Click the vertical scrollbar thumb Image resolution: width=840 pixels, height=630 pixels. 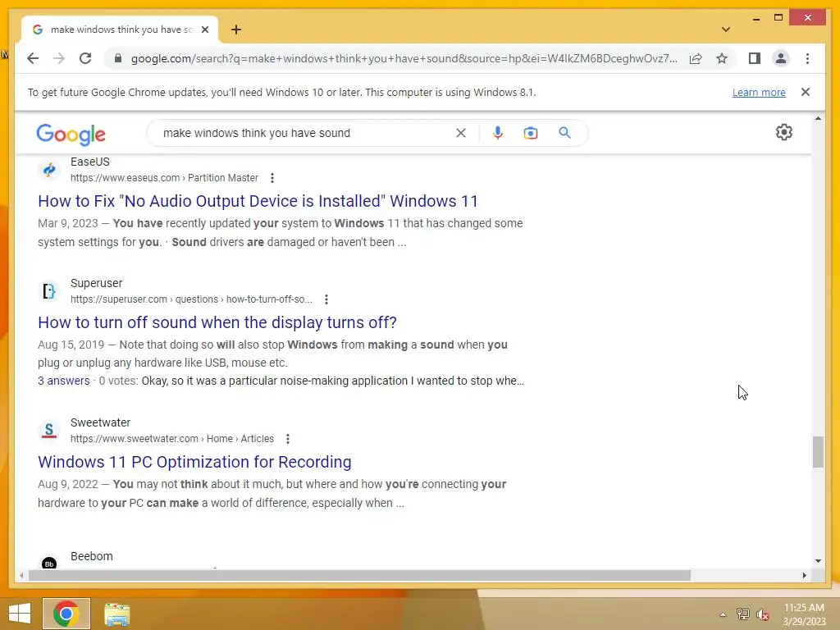pos(818,452)
